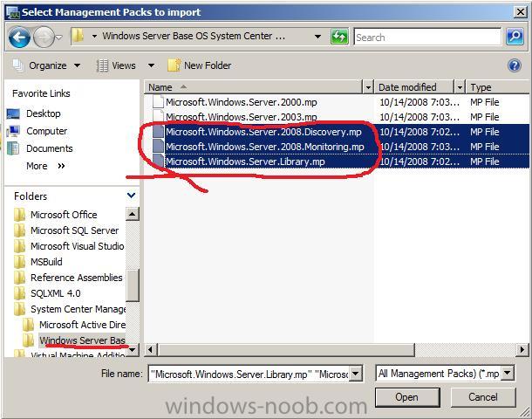Click horizontal scrollbar thumb in file list

(286, 349)
